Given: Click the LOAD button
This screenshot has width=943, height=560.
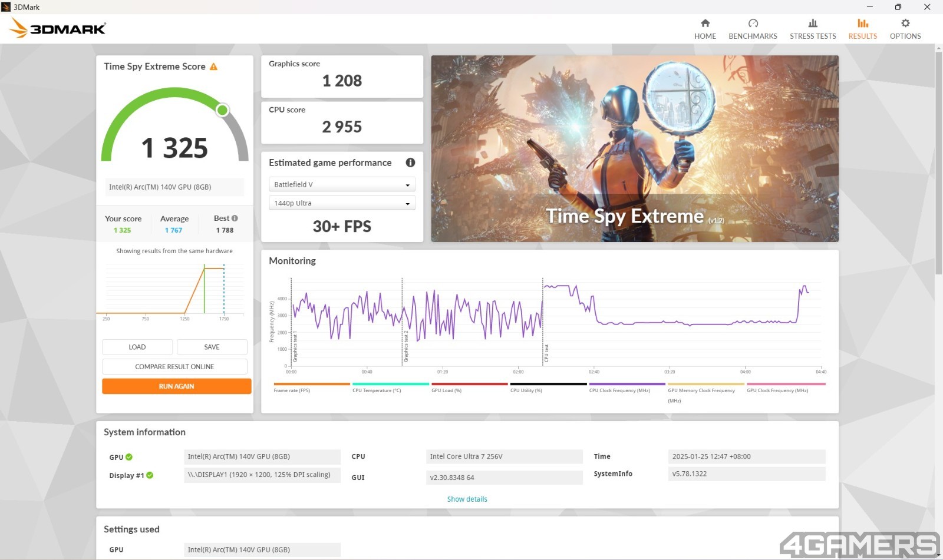Looking at the screenshot, I should (137, 347).
